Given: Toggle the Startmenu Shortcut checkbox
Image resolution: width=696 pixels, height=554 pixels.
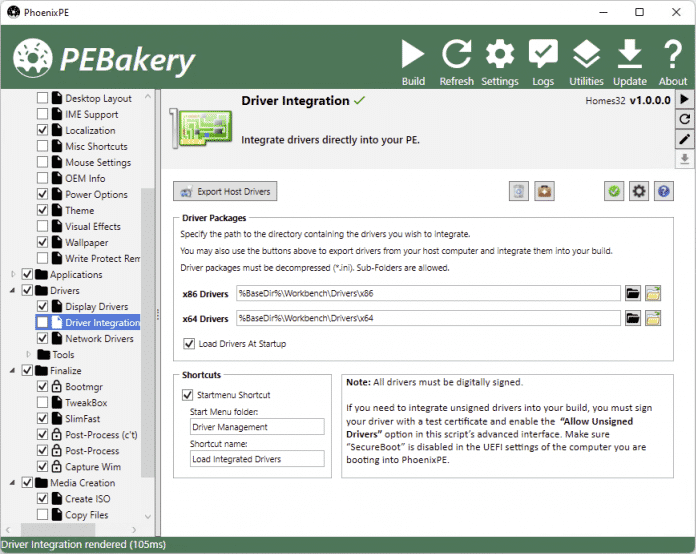Looking at the screenshot, I should click(187, 395).
